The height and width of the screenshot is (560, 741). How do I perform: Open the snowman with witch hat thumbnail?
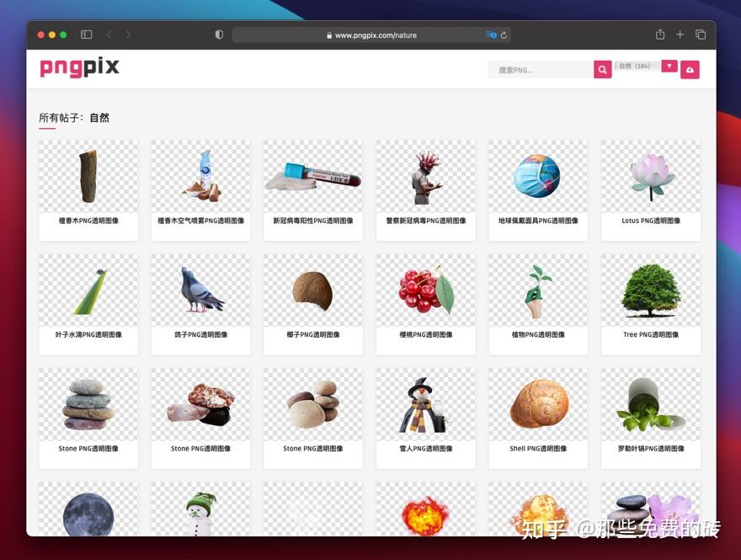click(426, 404)
